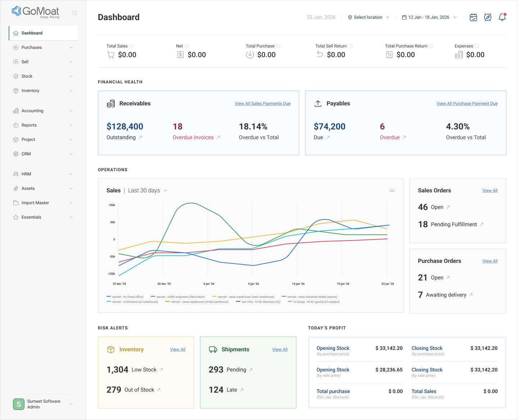This screenshot has height=420, width=518.
Task: Open Import Master in the sidebar
Action: (x=43, y=203)
